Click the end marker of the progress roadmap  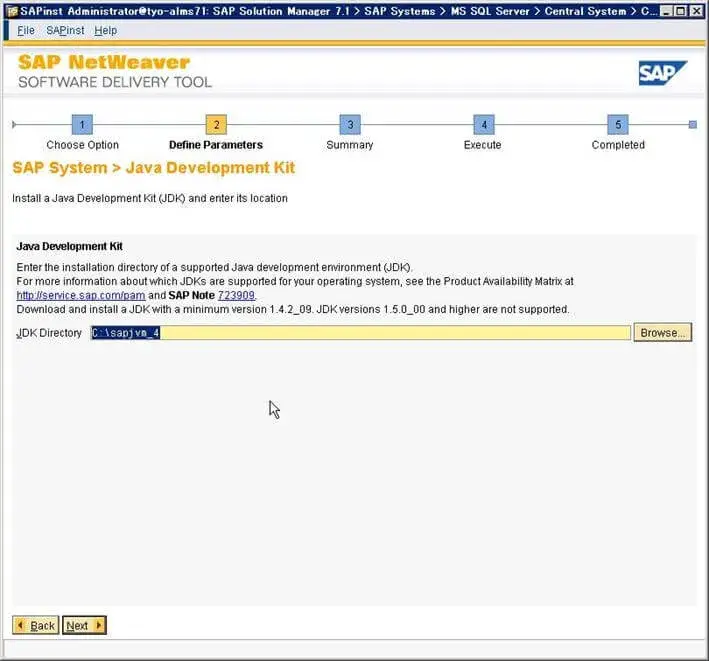(x=693, y=124)
